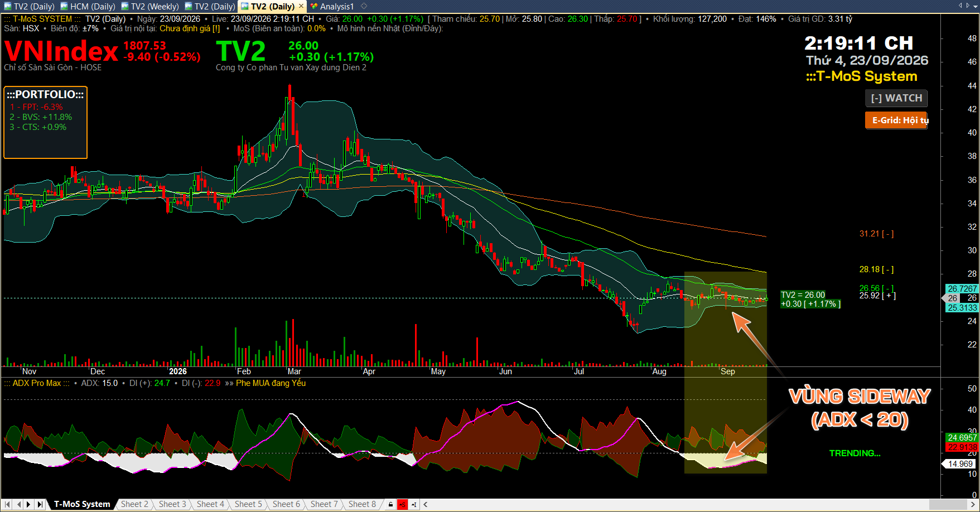Switch to Sheet 8
This screenshot has width=980, height=512.
[x=362, y=504]
